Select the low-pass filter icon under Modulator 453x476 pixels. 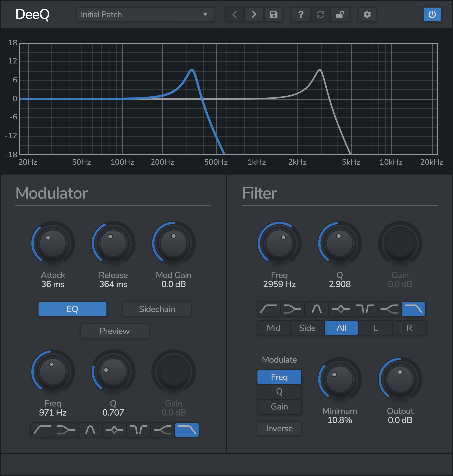click(x=187, y=430)
